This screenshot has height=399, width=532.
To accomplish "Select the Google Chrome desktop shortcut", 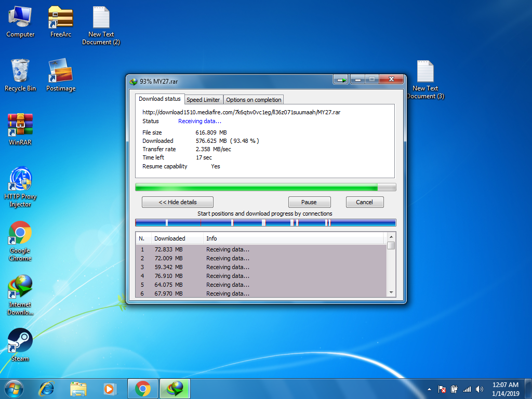I will [20, 241].
